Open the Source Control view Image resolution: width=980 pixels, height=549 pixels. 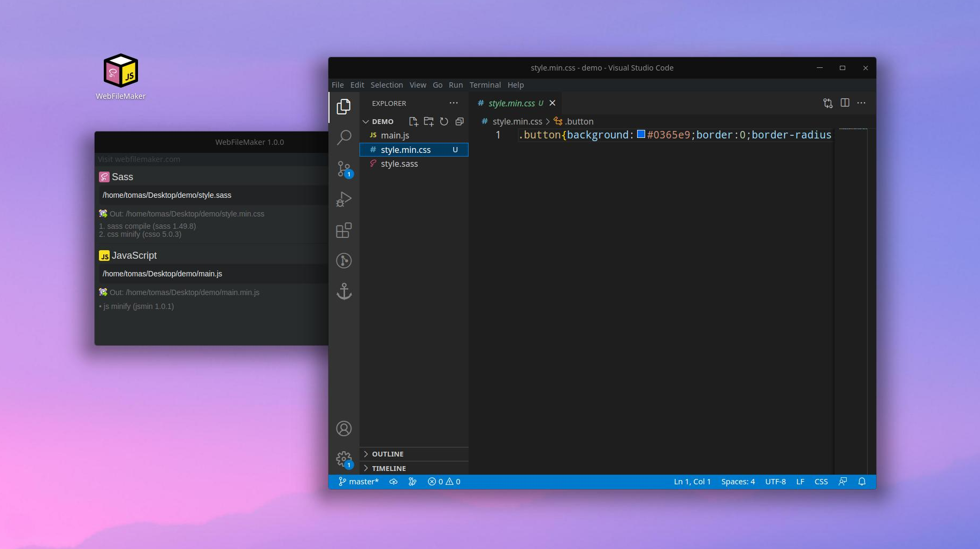tap(344, 169)
